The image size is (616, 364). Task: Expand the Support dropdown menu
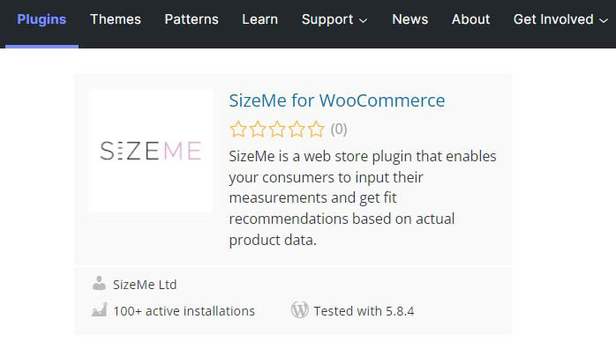pyautogui.click(x=334, y=19)
